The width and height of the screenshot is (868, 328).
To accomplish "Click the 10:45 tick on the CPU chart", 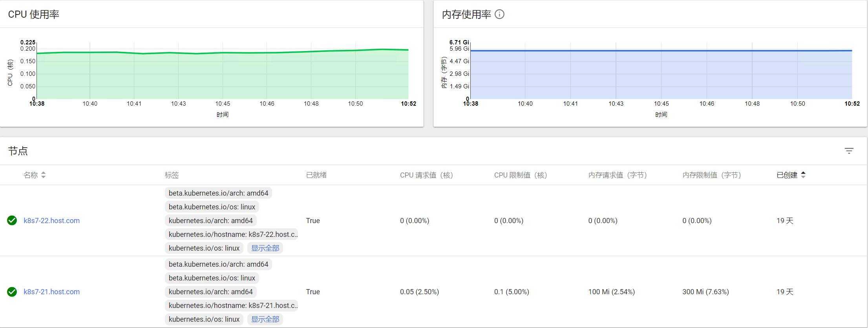I will (x=223, y=104).
